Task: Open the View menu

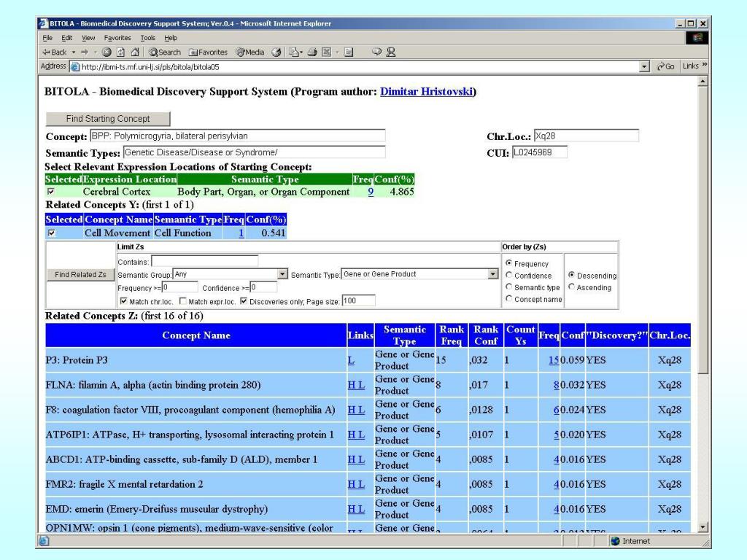Action: pos(88,38)
